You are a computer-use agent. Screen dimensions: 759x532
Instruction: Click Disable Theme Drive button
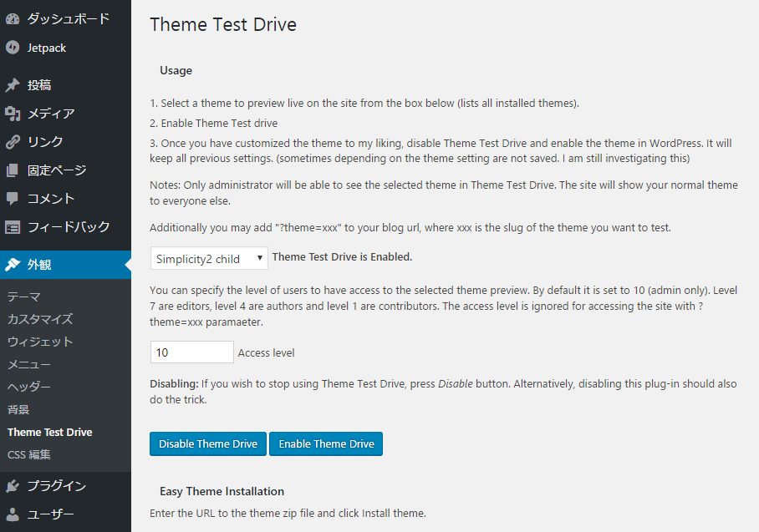208,443
